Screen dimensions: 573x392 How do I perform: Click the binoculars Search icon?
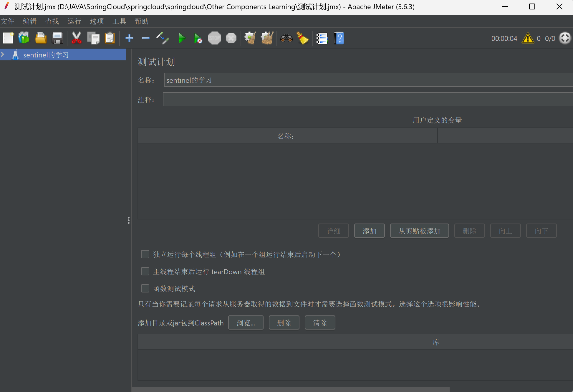[286, 38]
